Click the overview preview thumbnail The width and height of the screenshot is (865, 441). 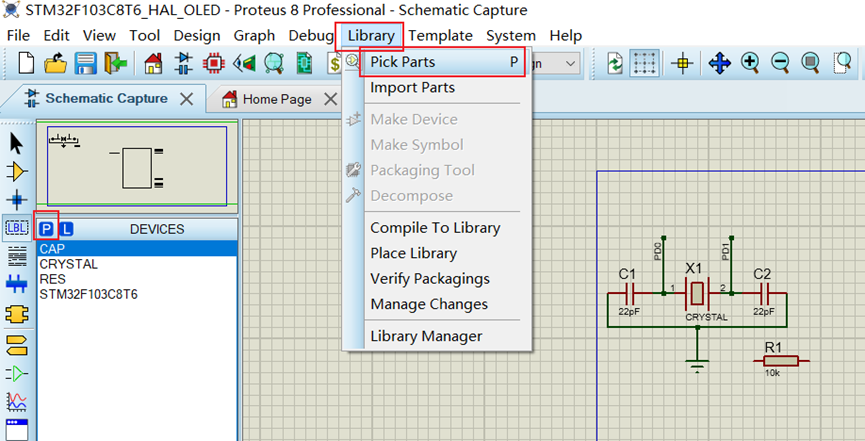pos(137,166)
